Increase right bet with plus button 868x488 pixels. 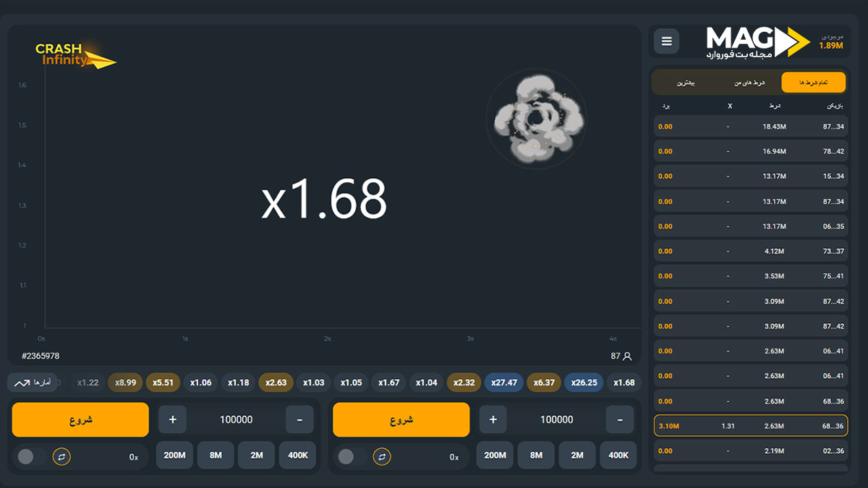point(493,419)
